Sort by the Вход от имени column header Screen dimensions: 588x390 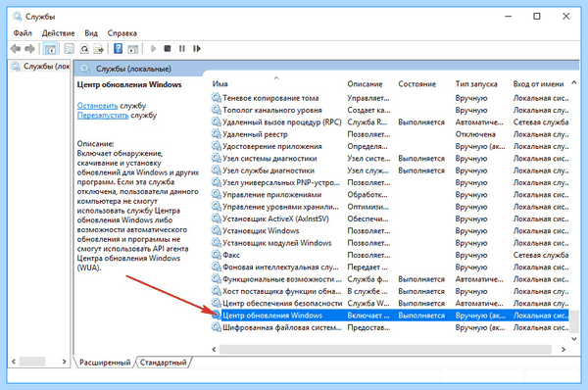coord(538,84)
